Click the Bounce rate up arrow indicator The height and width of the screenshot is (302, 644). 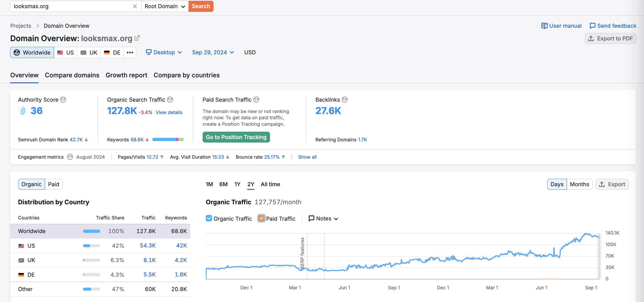click(284, 157)
